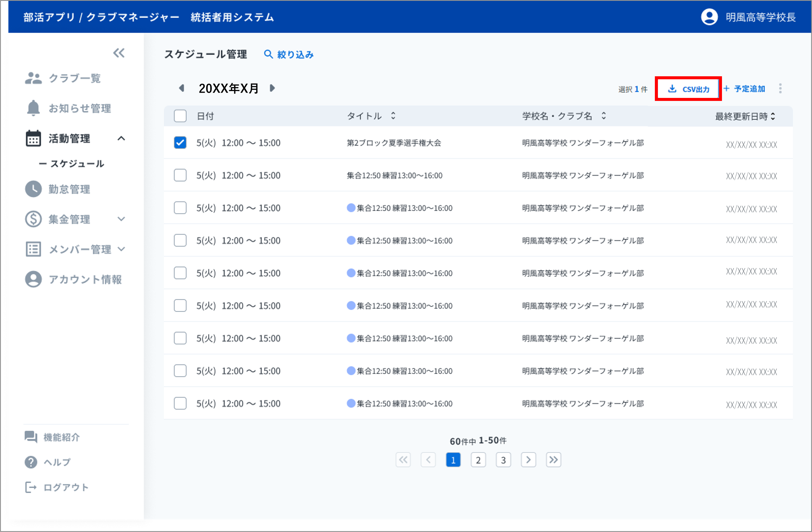This screenshot has height=532, width=812.
Task: Open クラブ一覧 in the sidebar
Action: 74,78
